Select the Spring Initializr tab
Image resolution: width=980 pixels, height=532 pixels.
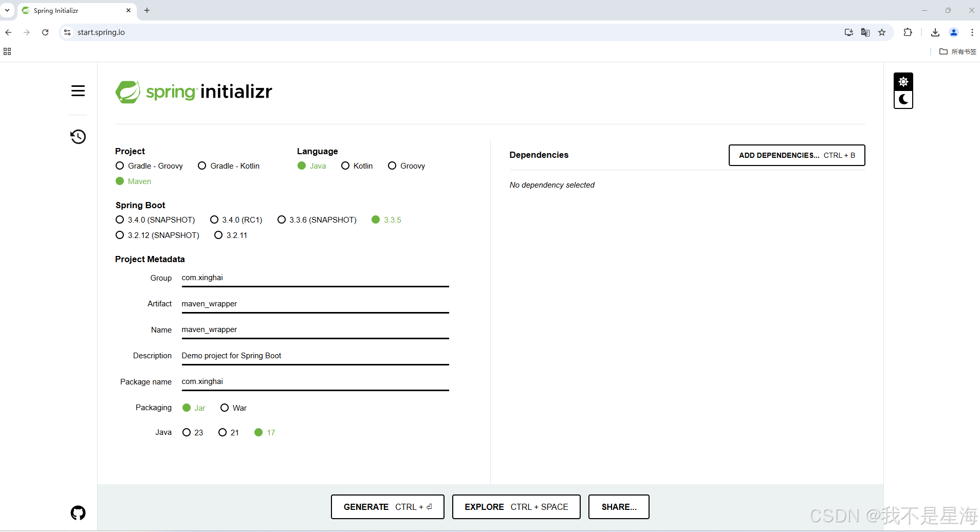click(x=77, y=10)
